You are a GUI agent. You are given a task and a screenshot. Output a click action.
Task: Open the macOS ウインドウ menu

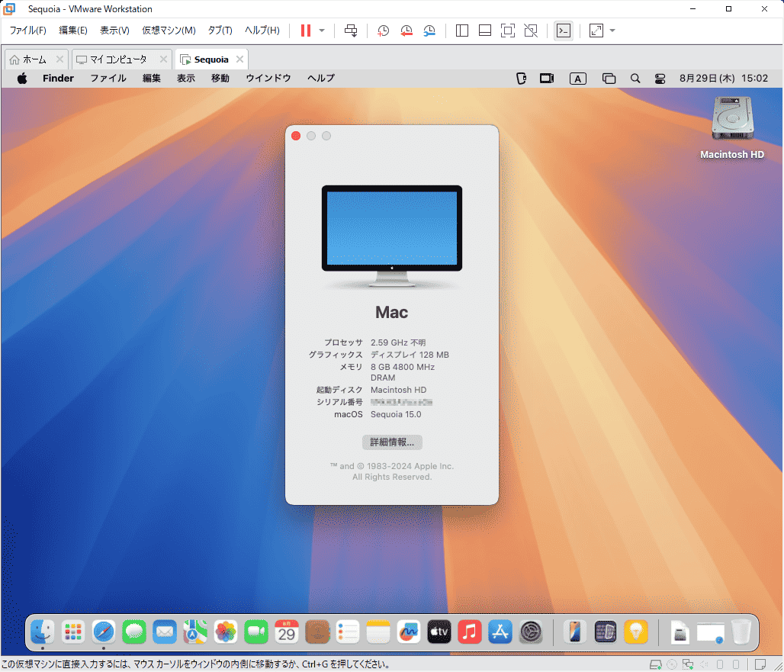268,79
